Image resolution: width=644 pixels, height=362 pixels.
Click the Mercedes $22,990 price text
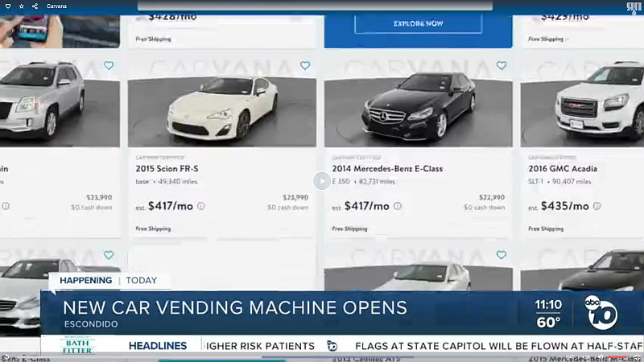(x=492, y=197)
